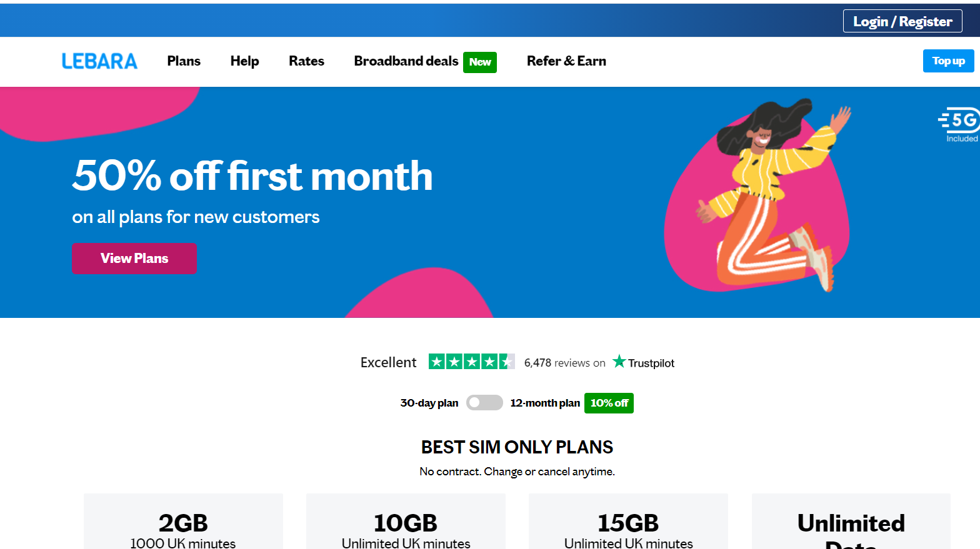Viewport: 980px width, 549px height.
Task: Select the 10GB plan card
Action: tap(406, 522)
